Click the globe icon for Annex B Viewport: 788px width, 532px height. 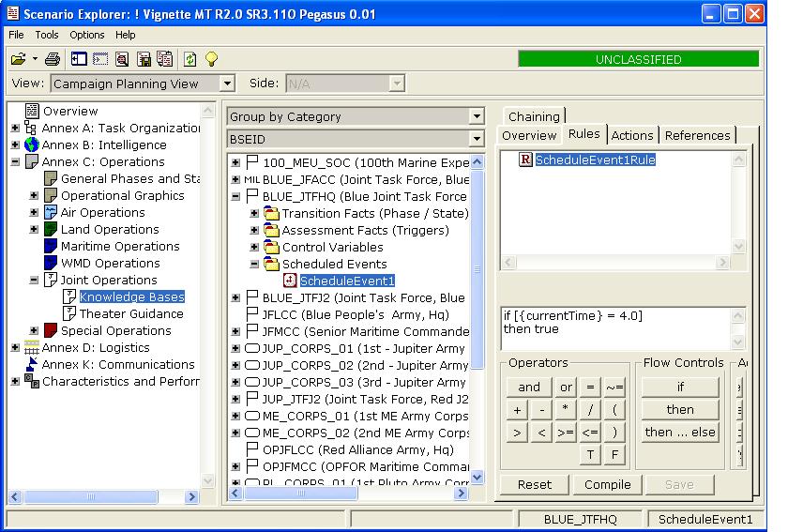(31, 144)
